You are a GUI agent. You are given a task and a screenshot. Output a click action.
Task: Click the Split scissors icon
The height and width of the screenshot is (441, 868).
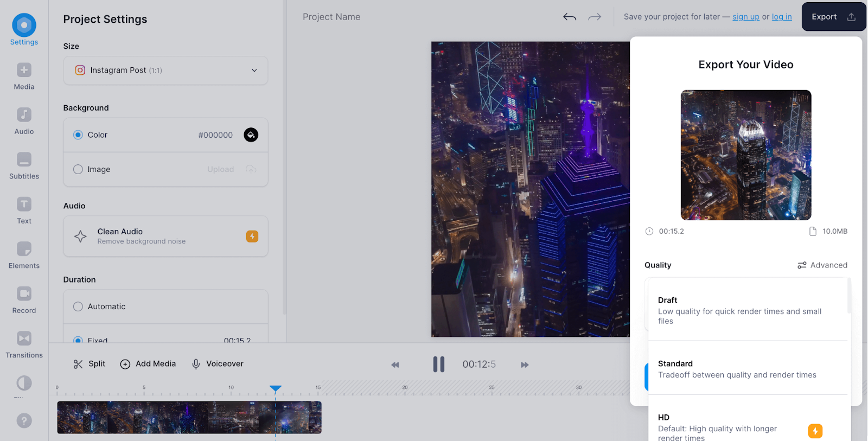(78, 364)
